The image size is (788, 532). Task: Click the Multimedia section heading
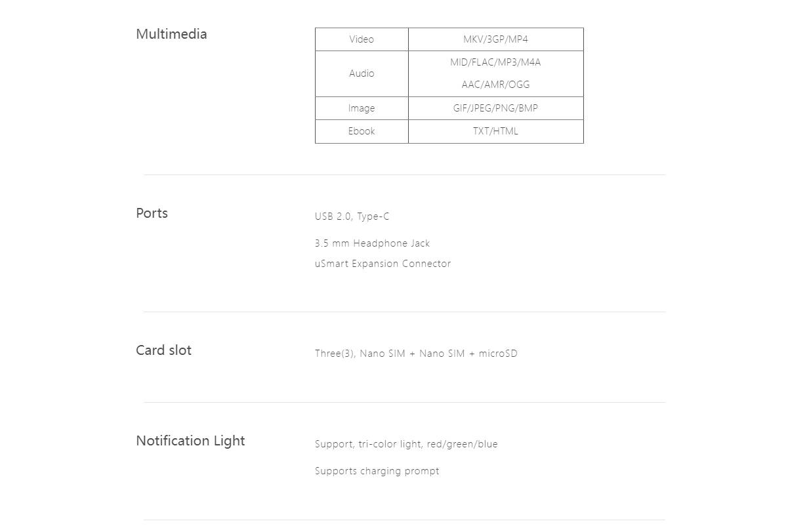(x=171, y=34)
